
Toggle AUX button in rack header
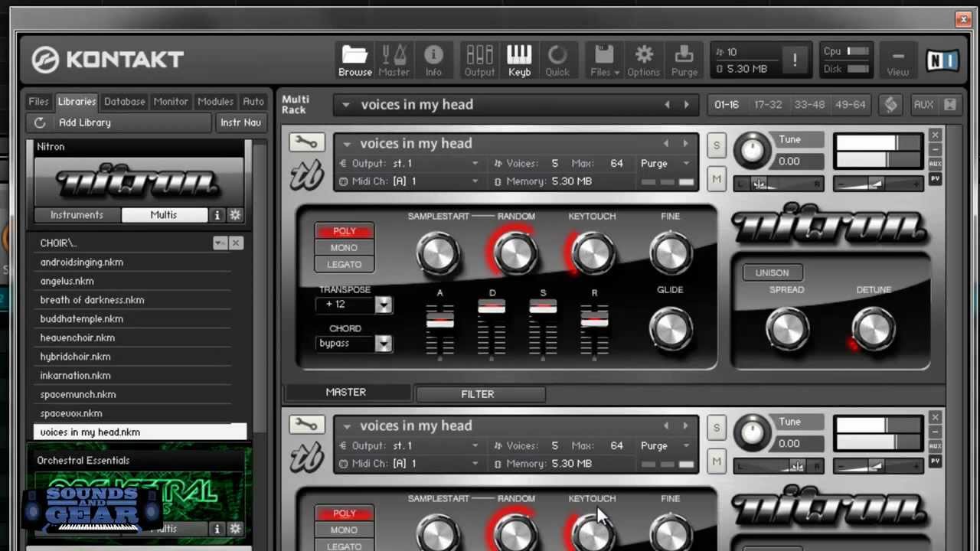(923, 105)
